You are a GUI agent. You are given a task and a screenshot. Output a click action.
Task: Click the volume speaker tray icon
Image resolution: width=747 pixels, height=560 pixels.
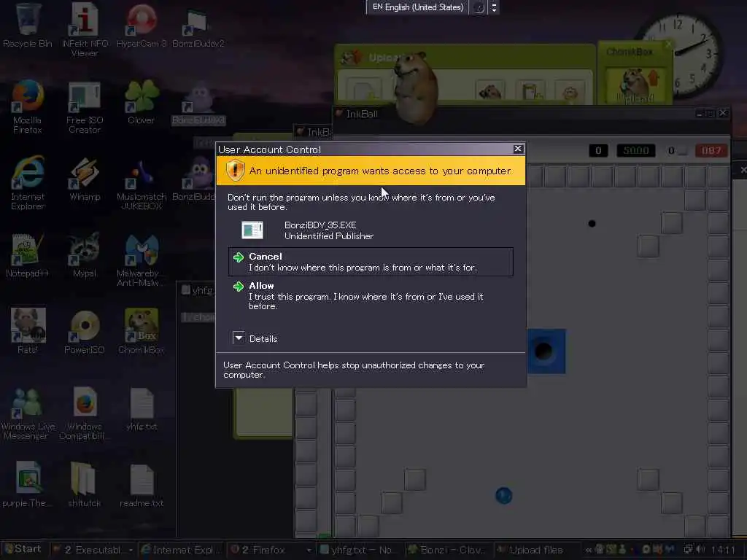coord(700,550)
